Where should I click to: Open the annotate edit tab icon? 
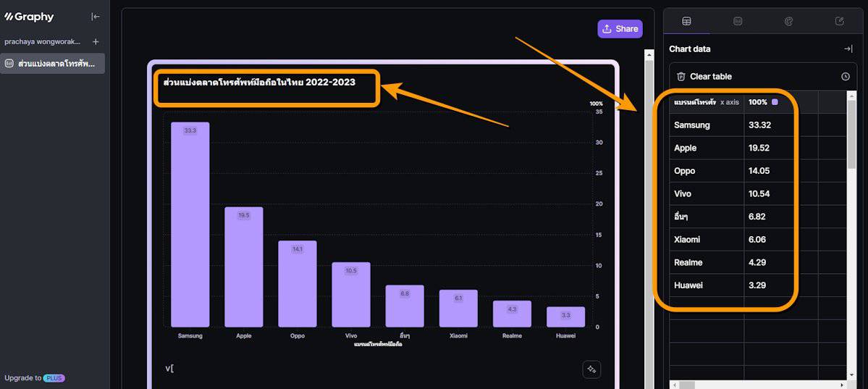tap(840, 22)
